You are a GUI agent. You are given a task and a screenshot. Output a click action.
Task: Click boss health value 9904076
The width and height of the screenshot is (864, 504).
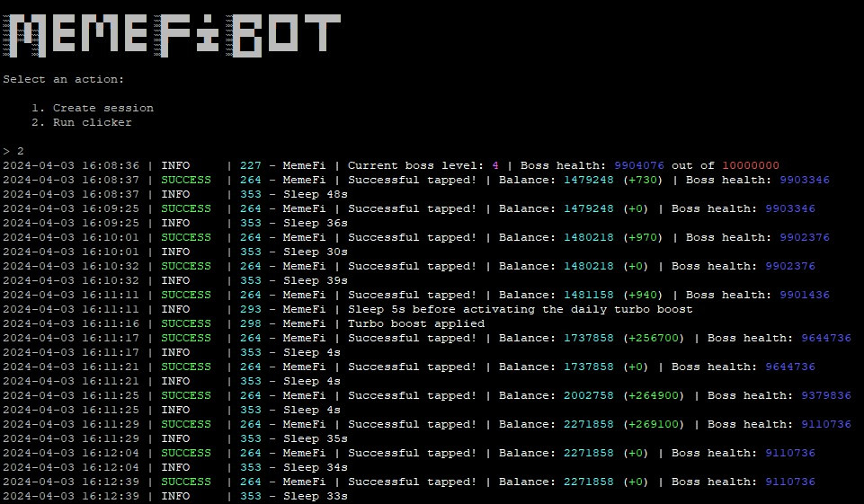(639, 165)
